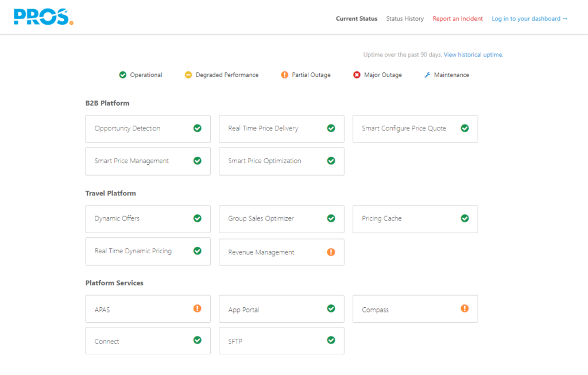The width and height of the screenshot is (588, 375).
Task: Select Real Time Dynamic Pricing name
Action: coord(133,251)
